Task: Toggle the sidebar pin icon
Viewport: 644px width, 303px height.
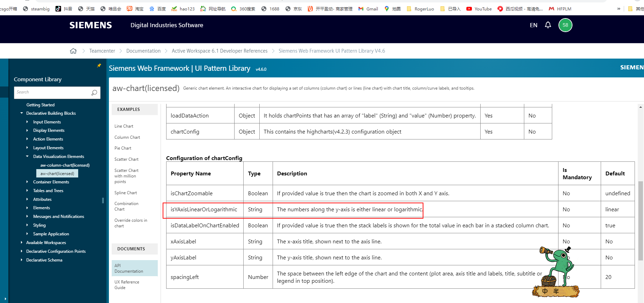Action: 99,65
